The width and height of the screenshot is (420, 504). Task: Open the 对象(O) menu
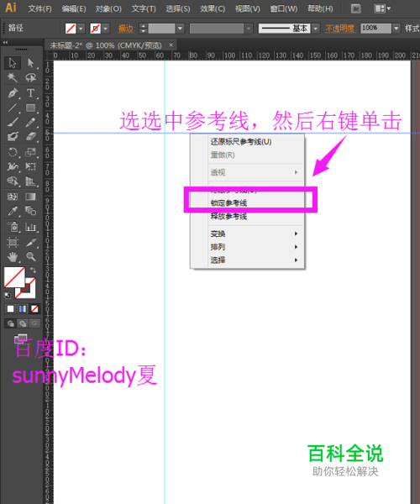108,8
